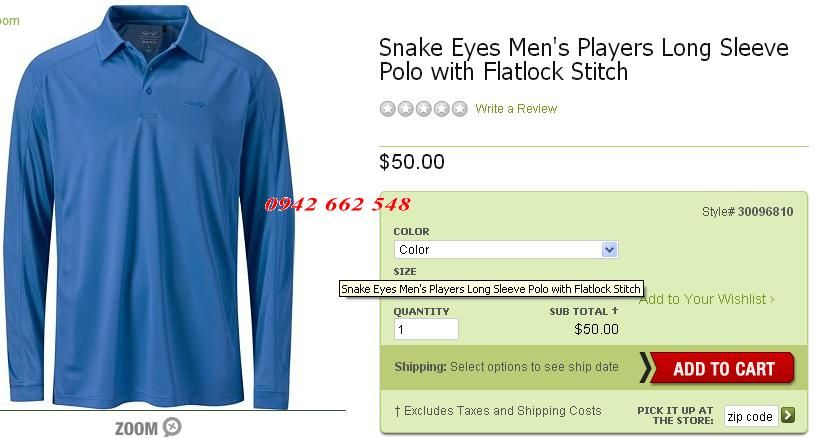Give a five-star rating with last star
This screenshot has width=819, height=438.
(460, 109)
